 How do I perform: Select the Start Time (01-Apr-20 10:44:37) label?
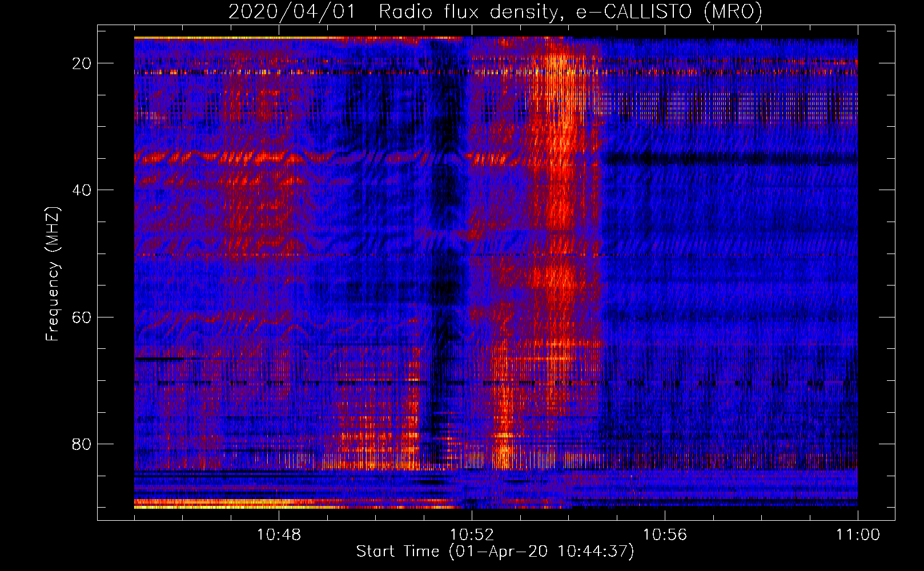[495, 552]
